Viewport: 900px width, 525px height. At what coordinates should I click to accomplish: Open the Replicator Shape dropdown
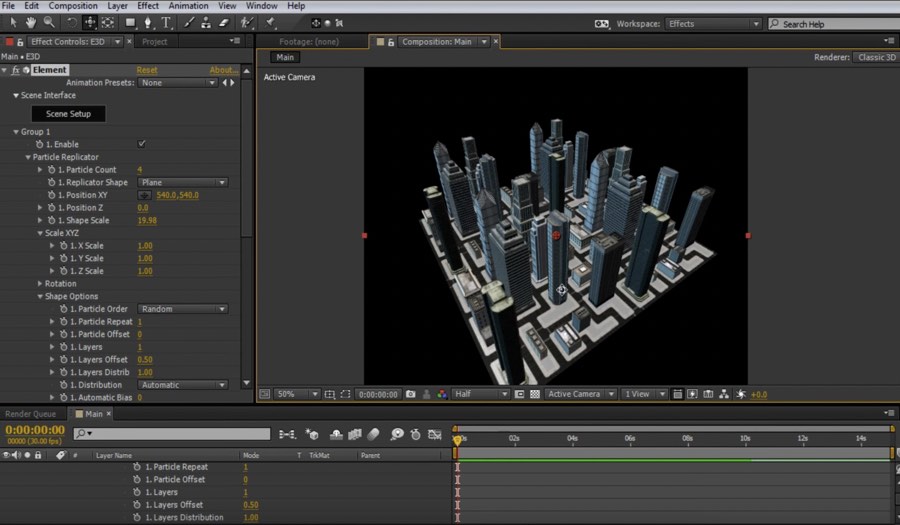pos(182,183)
